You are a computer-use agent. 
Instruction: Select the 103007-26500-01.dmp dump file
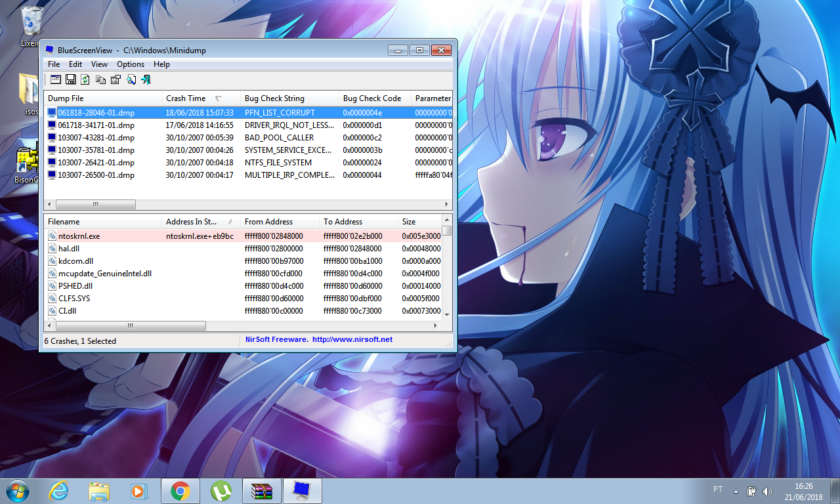pyautogui.click(x=96, y=175)
